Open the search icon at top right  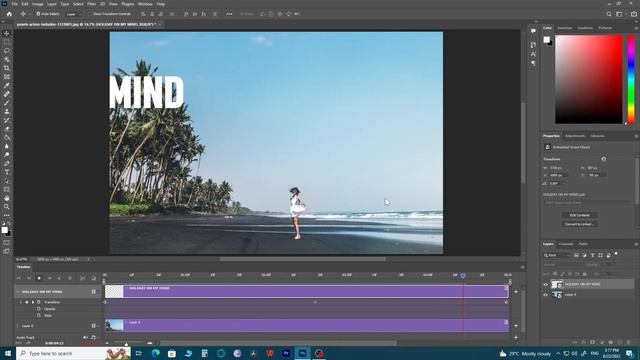[x=609, y=14]
